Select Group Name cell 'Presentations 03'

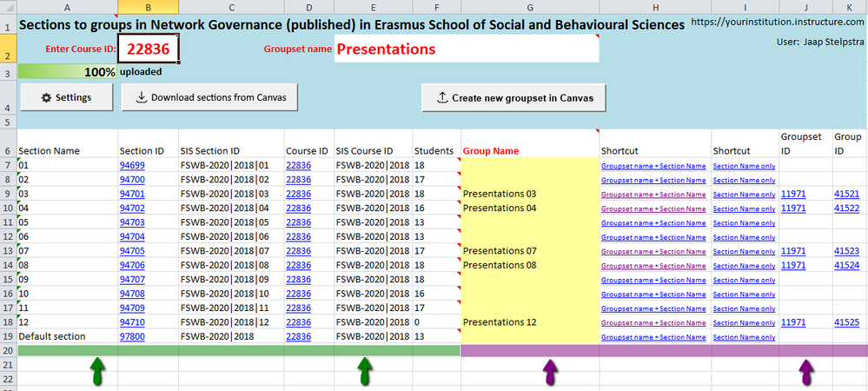[530, 194]
